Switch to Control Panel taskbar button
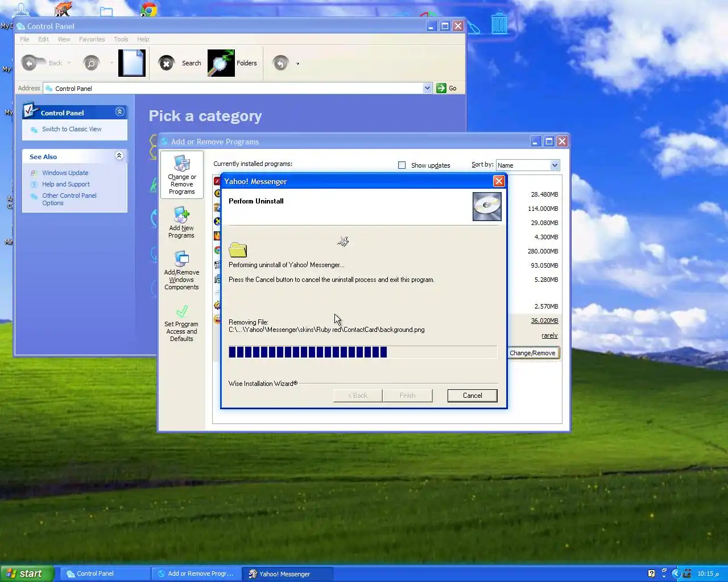Image resolution: width=728 pixels, height=582 pixels. 105,573
